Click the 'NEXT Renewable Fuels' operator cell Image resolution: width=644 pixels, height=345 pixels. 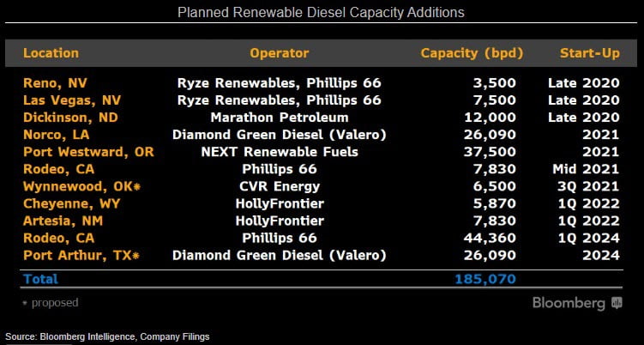click(x=280, y=152)
